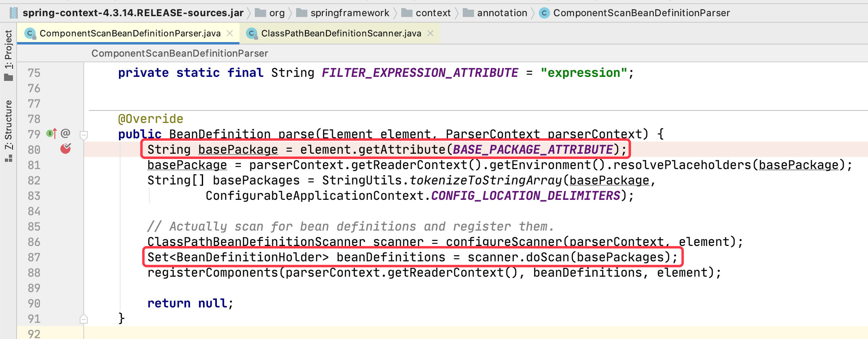Open the org folder breadcrumb
868x339 pixels.
[270, 13]
